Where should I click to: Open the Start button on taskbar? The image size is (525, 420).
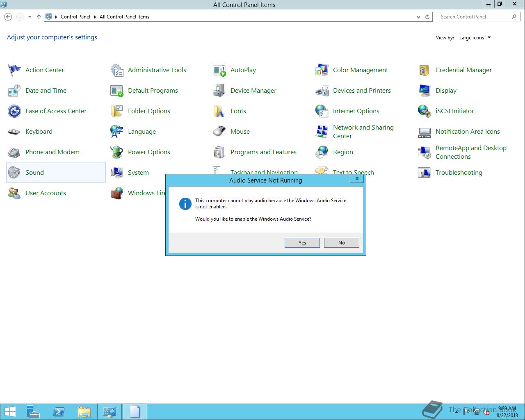point(9,412)
